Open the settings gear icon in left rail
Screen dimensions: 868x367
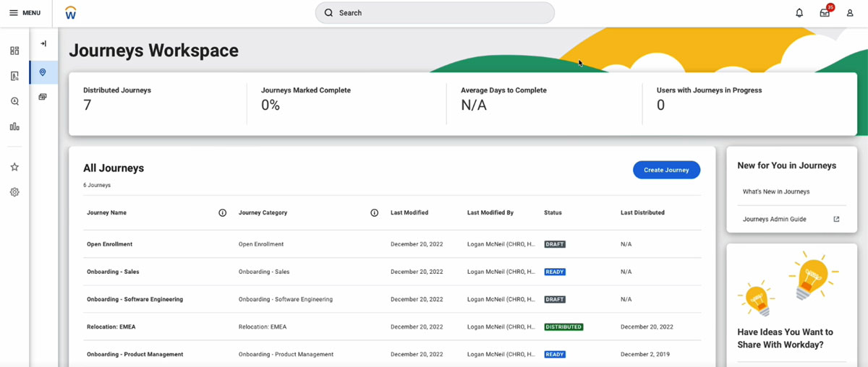pos(14,192)
